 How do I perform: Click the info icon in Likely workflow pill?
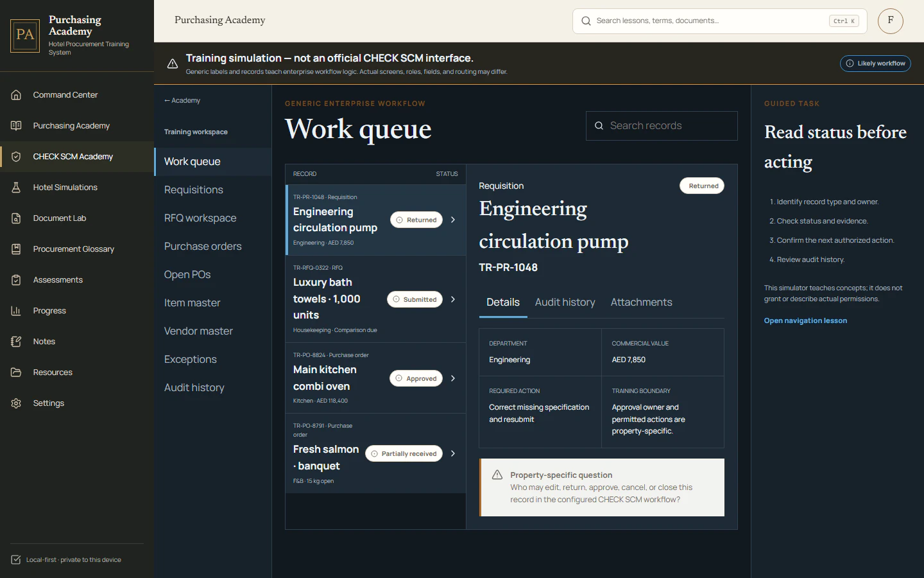850,64
